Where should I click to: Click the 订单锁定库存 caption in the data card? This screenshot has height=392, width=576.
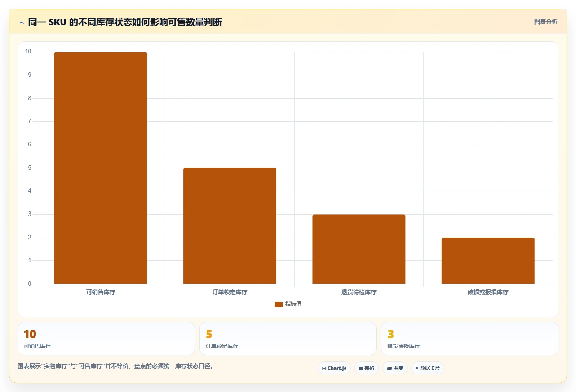[x=222, y=346]
